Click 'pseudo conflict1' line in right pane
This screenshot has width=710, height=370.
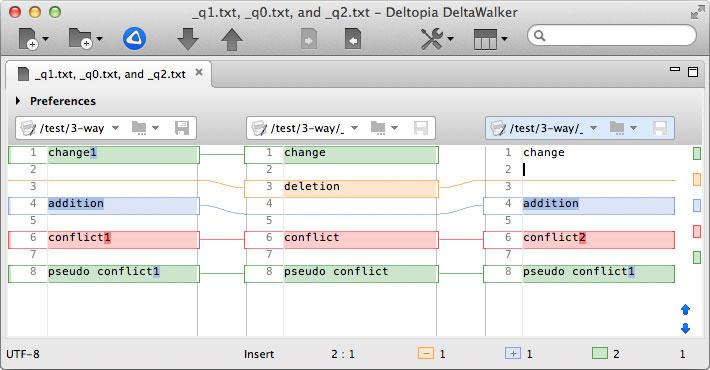579,274
